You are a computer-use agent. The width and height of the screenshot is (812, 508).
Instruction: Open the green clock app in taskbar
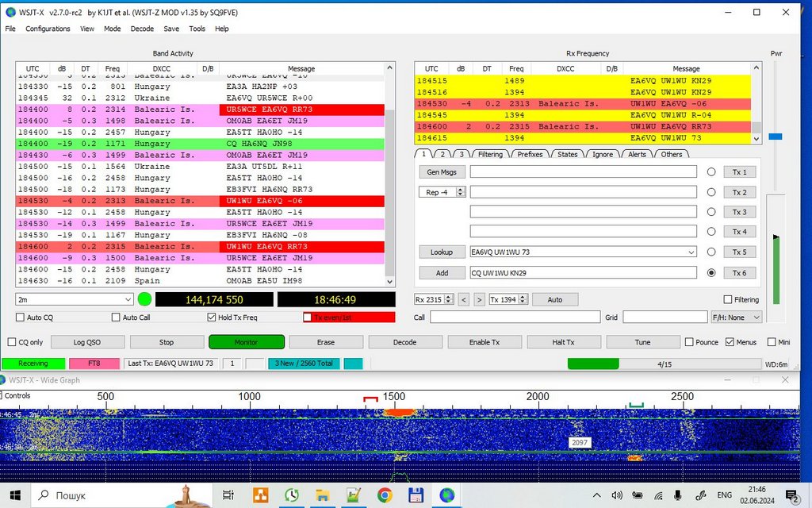pyautogui.click(x=292, y=495)
